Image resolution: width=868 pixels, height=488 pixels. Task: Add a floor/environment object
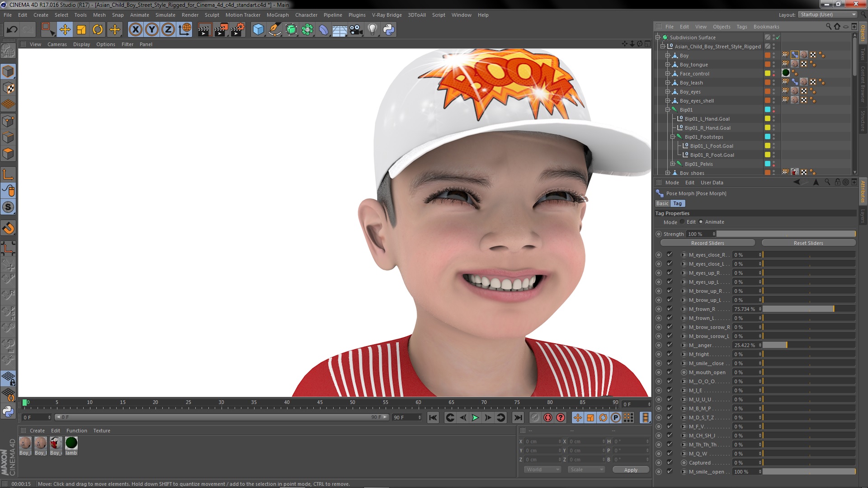[x=340, y=30]
